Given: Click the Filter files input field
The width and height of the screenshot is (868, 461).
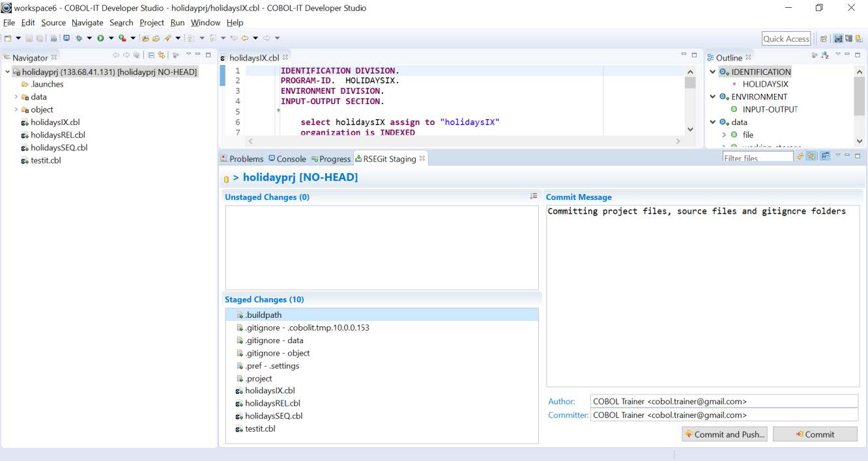Looking at the screenshot, I should (x=758, y=158).
